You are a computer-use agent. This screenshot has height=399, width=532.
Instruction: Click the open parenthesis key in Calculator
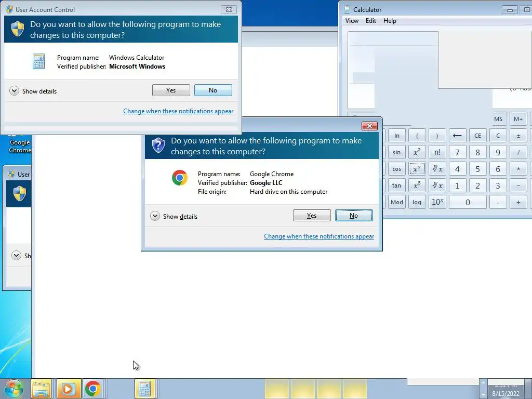pyautogui.click(x=417, y=136)
